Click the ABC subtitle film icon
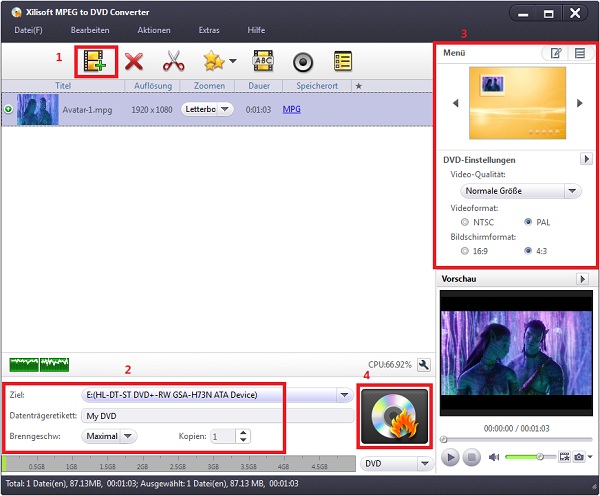The width and height of the screenshot is (600, 496). tap(263, 61)
